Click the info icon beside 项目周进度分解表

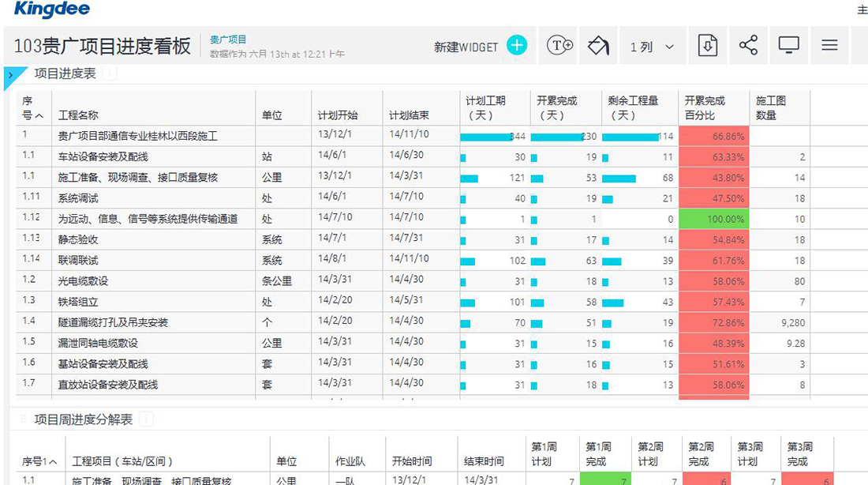146,419
